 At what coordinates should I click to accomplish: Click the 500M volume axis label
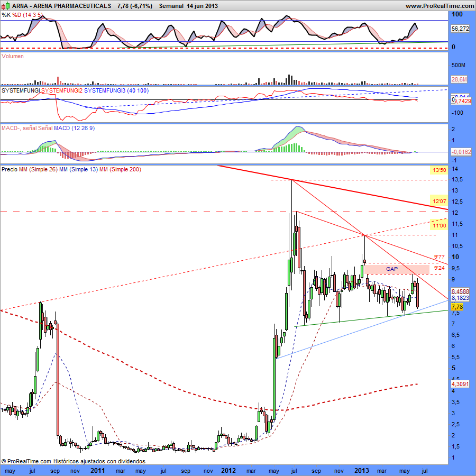[459, 65]
